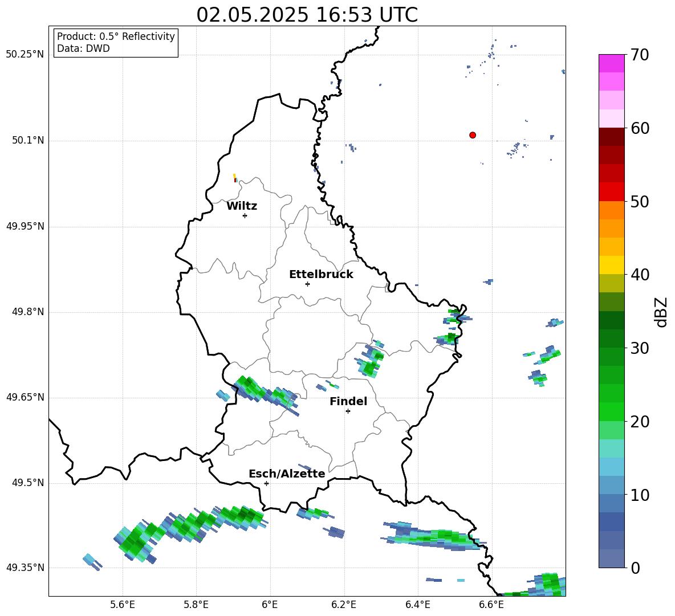This screenshot has height=616, width=675.
Task: Click the 70 tick on colorbar
Action: [640, 55]
